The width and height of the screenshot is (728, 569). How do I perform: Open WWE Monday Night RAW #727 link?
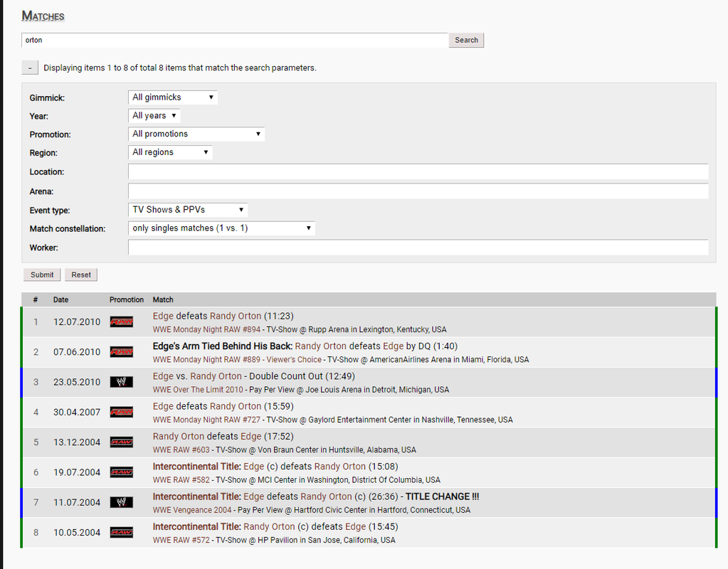tap(206, 420)
